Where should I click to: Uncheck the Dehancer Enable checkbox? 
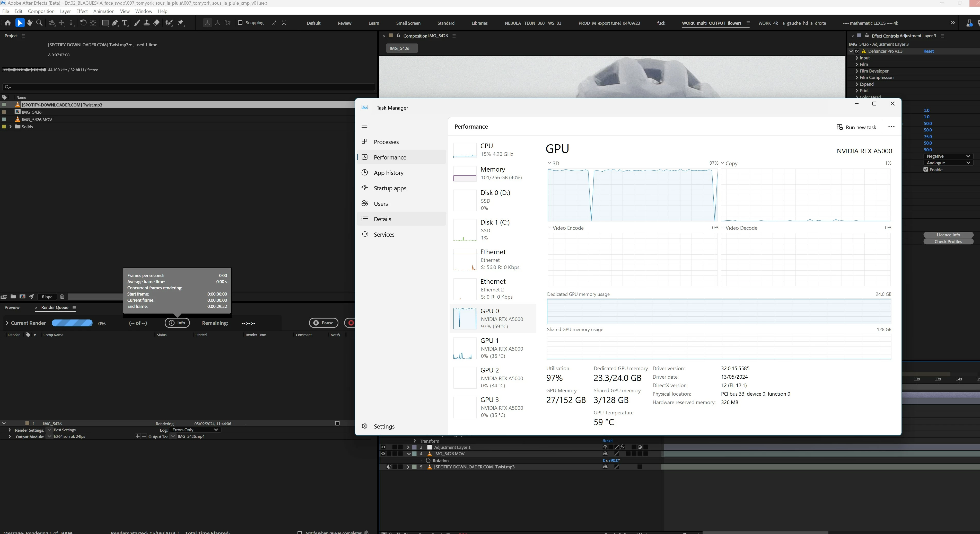click(926, 170)
